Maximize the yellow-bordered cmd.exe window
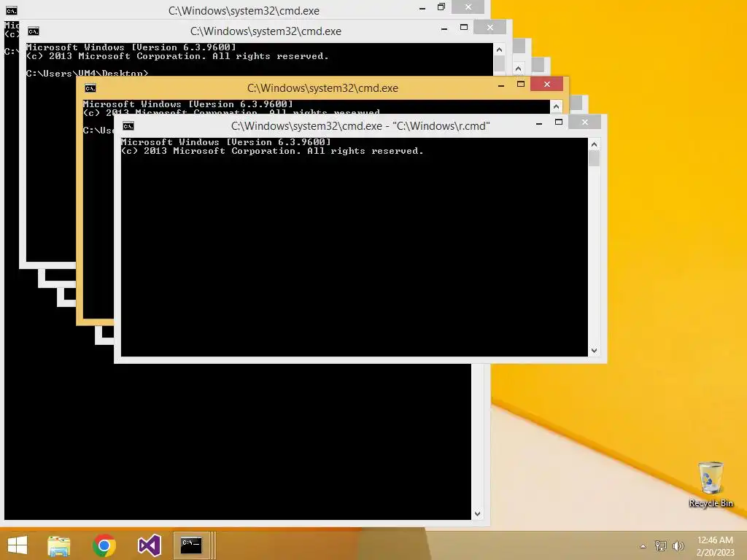This screenshot has width=747, height=560. click(521, 85)
